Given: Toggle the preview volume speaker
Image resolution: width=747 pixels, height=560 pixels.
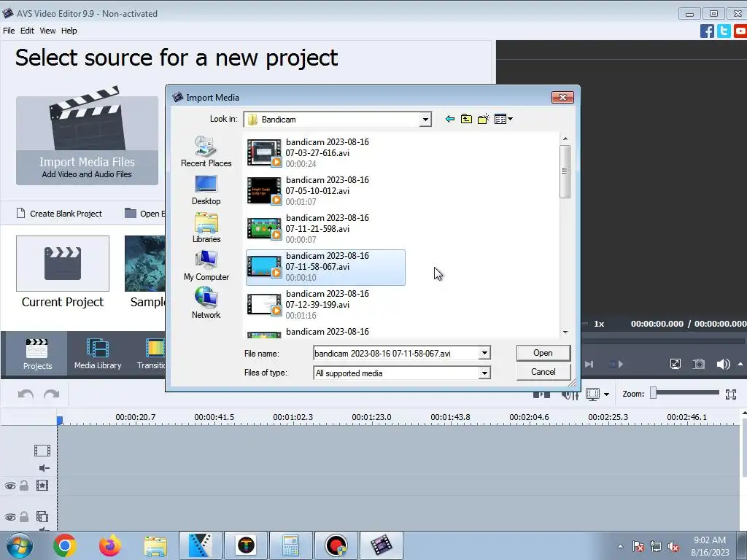Looking at the screenshot, I should [723, 365].
